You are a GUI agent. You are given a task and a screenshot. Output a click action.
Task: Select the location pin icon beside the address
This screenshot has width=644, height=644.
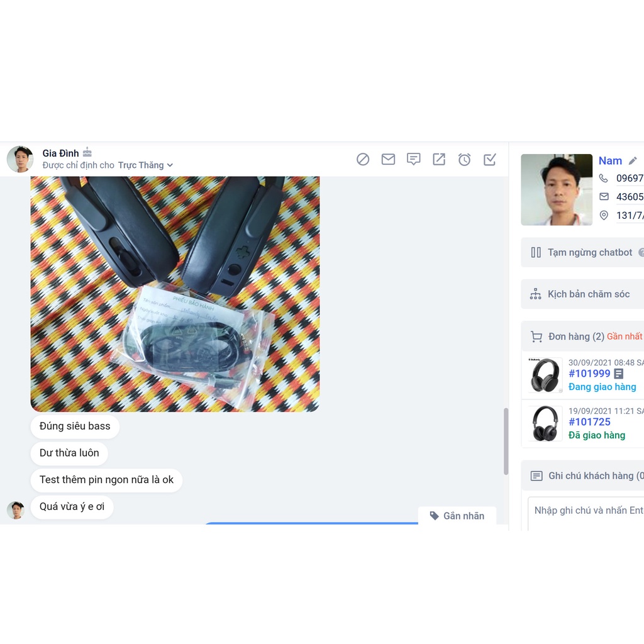(604, 215)
